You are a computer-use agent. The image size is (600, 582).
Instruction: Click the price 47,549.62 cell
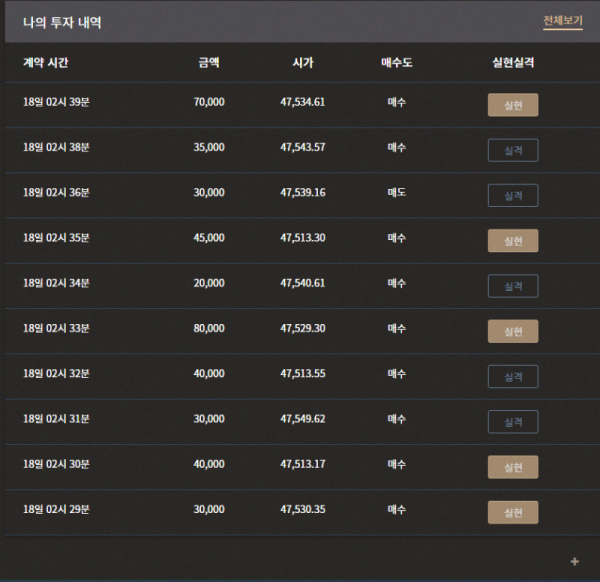point(303,419)
